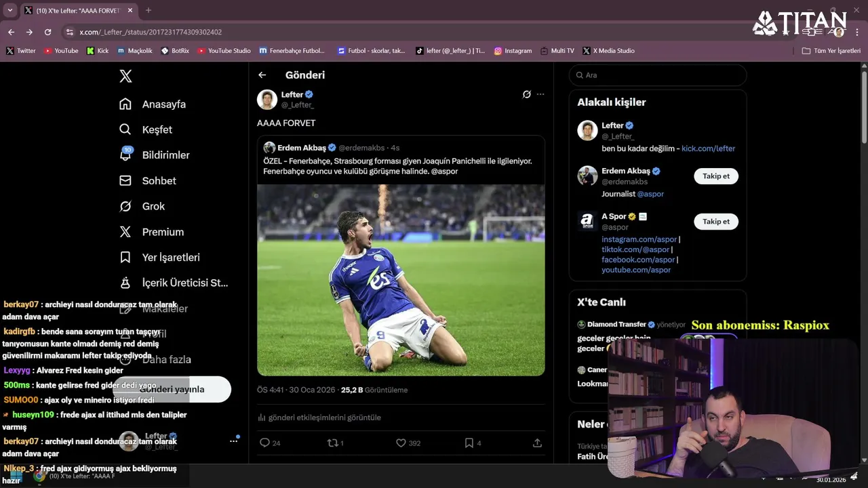This screenshot has width=868, height=488.
Task: Open Instagram bookmark
Action: 513,51
